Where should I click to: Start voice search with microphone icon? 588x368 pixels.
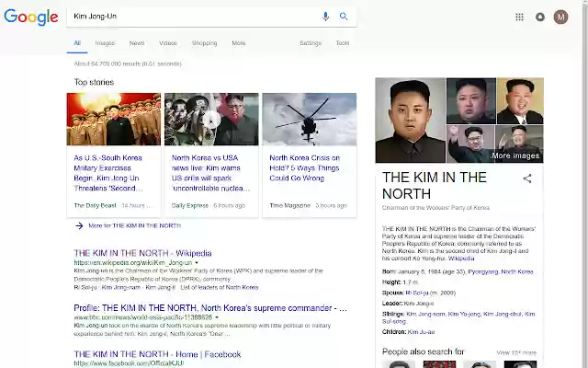[325, 17]
